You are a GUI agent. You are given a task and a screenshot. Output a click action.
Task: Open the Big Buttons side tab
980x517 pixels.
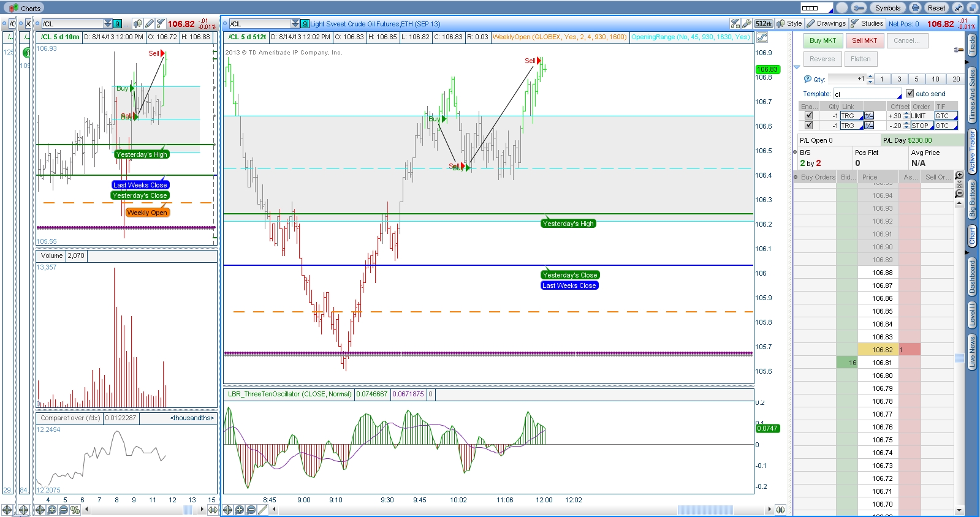tap(972, 200)
